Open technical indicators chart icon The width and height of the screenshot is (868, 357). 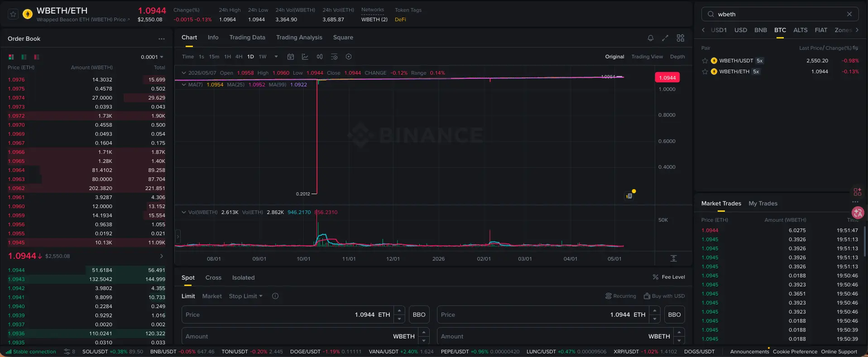(305, 57)
